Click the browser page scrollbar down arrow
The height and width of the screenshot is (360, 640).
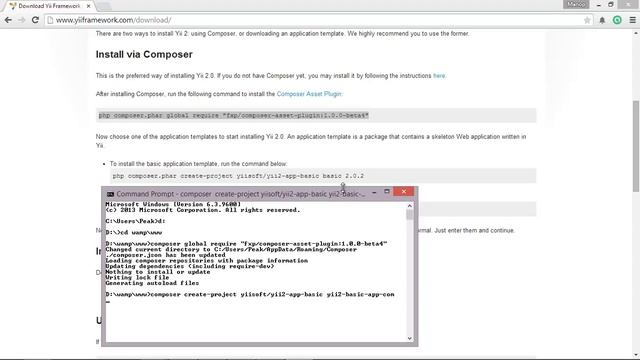tap(636, 354)
